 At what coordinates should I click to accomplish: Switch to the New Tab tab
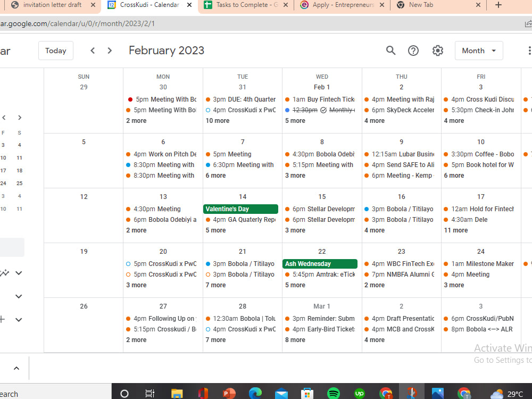[438, 5]
